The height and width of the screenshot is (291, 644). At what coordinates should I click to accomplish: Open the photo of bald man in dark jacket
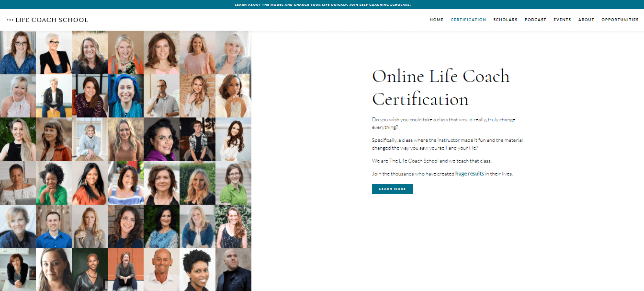(x=233, y=269)
